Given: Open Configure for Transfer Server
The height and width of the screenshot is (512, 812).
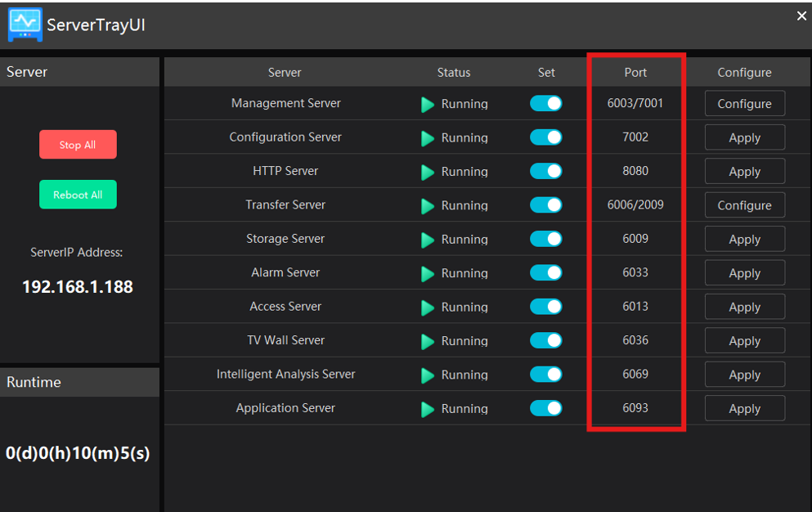Looking at the screenshot, I should [744, 205].
